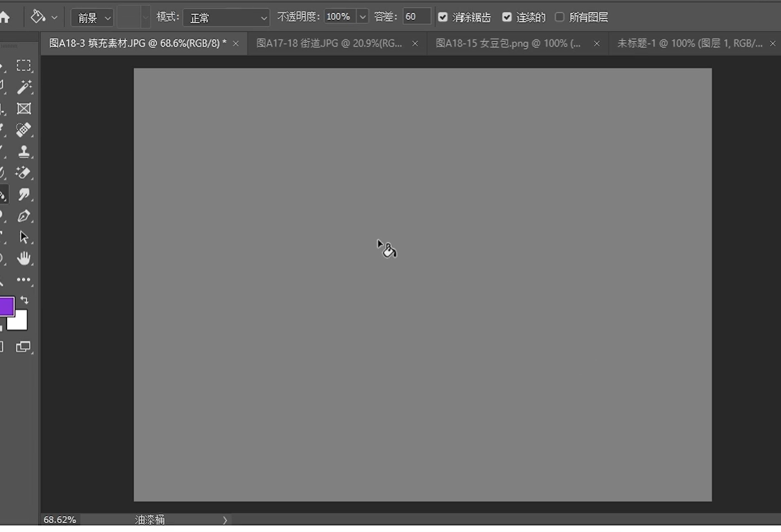The height and width of the screenshot is (532, 781).
Task: Select the Clone Stamp tool
Action: 24,151
